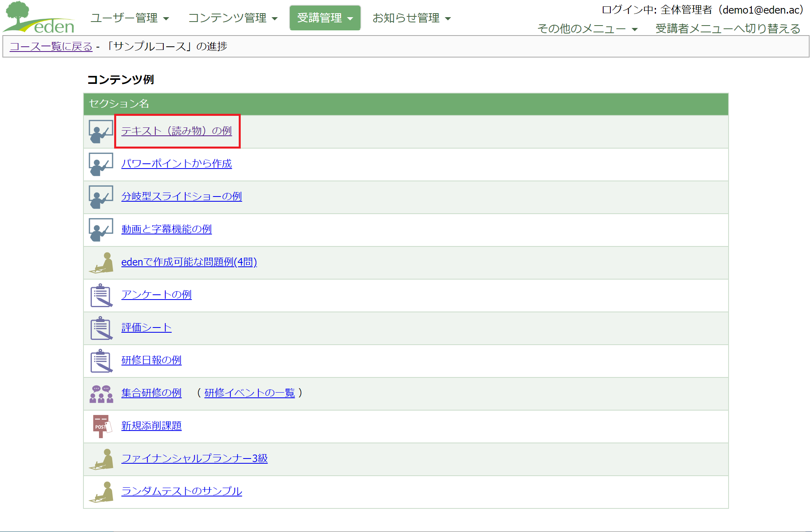Open 動画と字幕機能の例 link
The image size is (812, 532).
pos(166,229)
